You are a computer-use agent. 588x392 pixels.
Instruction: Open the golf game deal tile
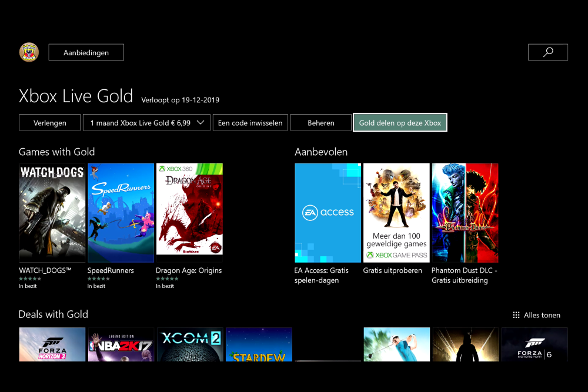click(397, 344)
